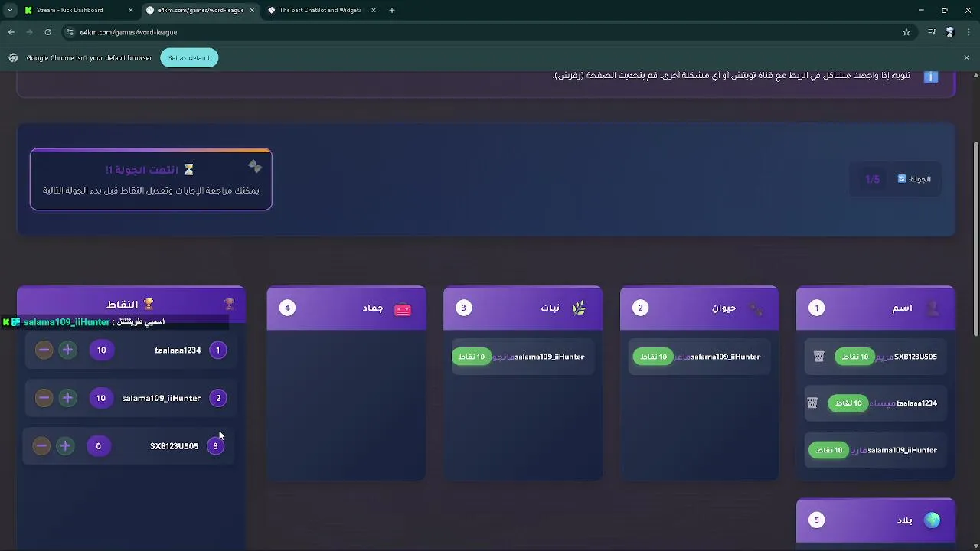Click the 10 points badge in the حيوان column
This screenshot has width=980, height=551.
click(653, 357)
